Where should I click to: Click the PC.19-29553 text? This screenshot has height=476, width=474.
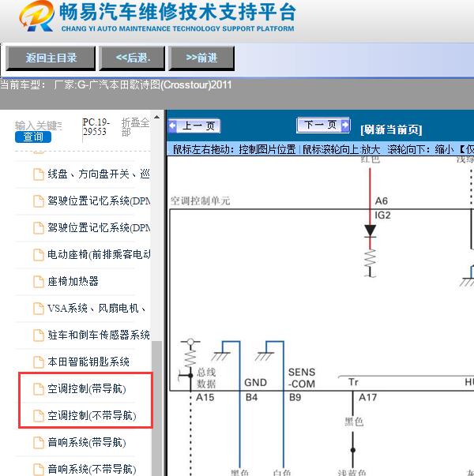point(96,127)
